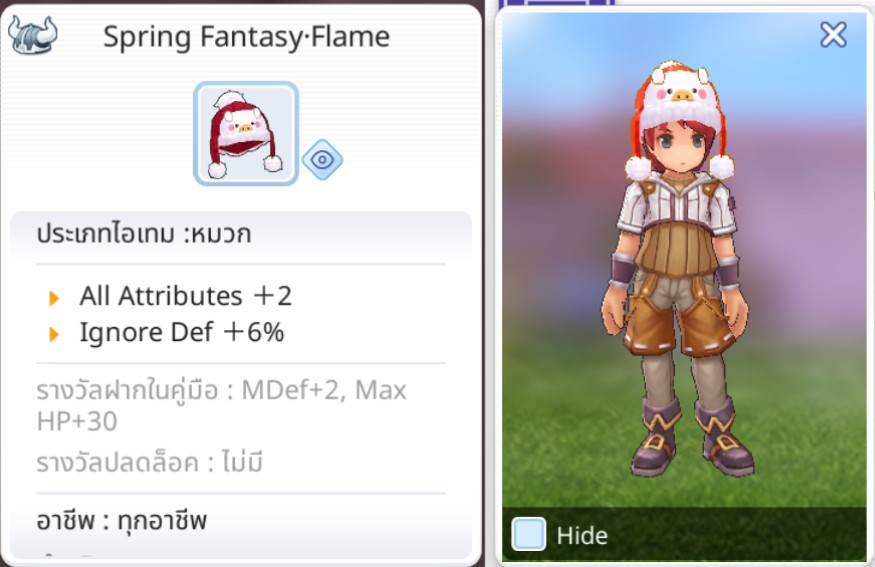Click the orange arrow beside All Attributes +2
875x567 pixels.
(x=54, y=298)
